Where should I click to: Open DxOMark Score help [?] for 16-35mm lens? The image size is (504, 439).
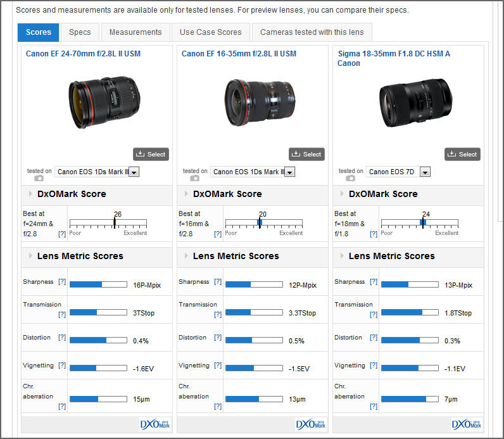pos(218,234)
